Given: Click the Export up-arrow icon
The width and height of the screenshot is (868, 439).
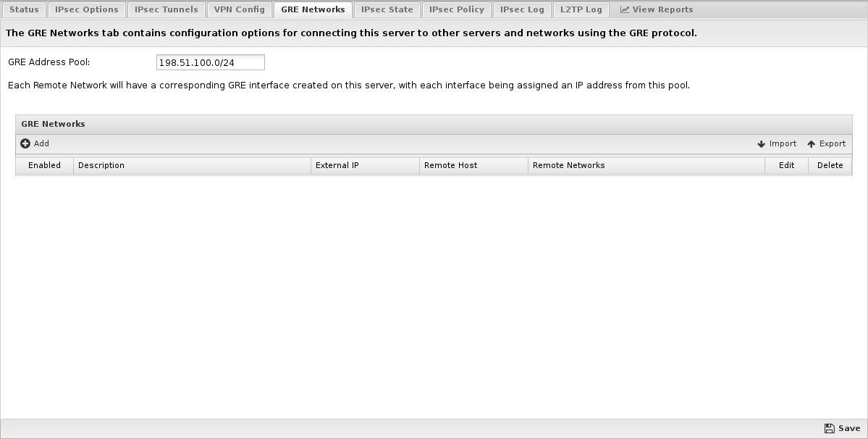Looking at the screenshot, I should [812, 144].
